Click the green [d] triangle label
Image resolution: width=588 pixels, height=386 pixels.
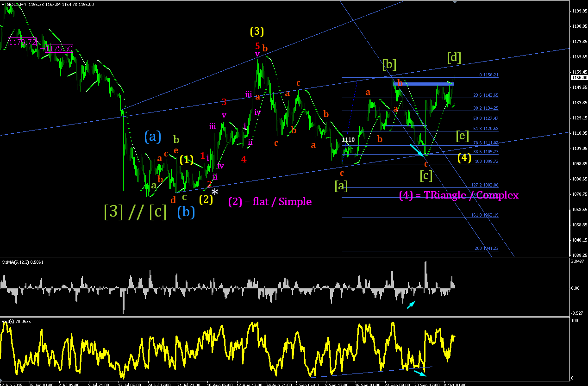click(454, 57)
